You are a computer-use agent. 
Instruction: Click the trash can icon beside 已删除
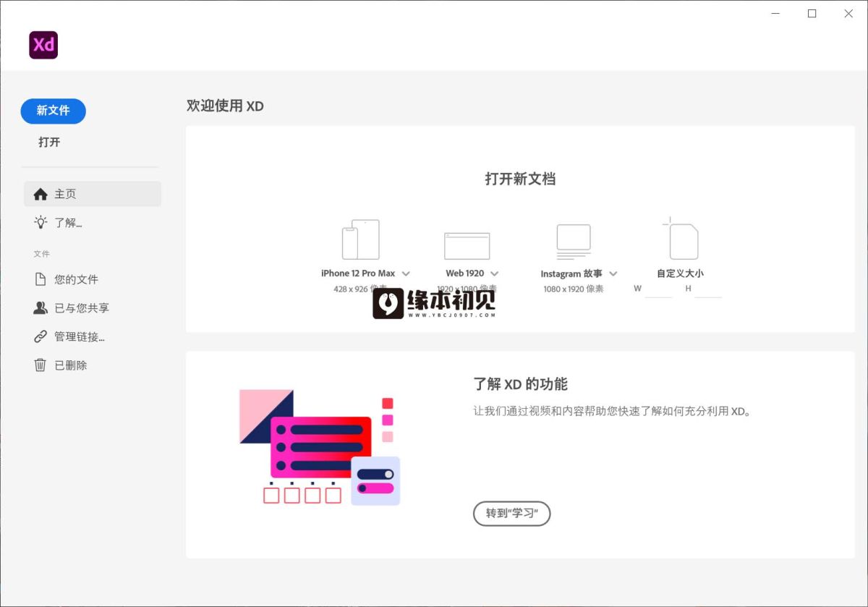(41, 365)
